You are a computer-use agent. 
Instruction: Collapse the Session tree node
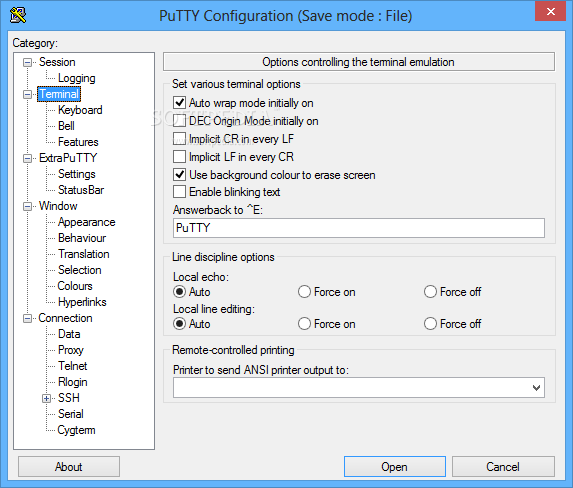pos(27,63)
